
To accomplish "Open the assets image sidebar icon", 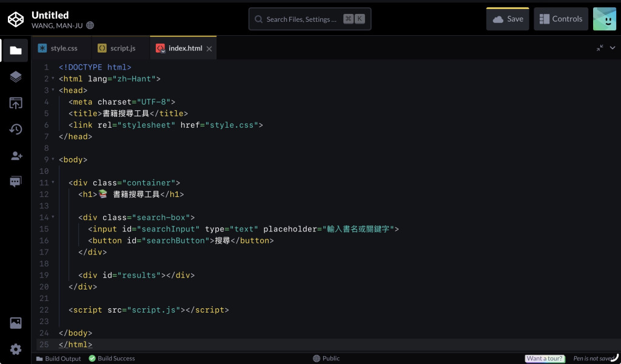I will point(15,323).
